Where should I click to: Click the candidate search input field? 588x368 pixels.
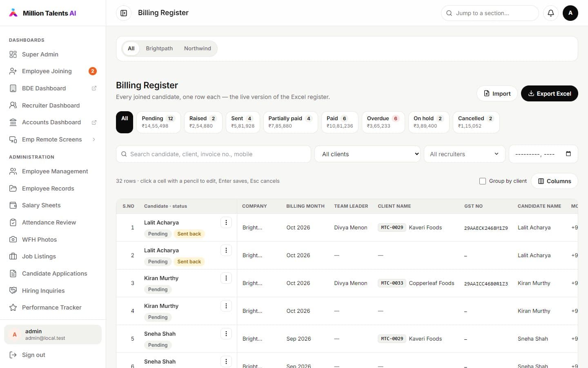[214, 154]
